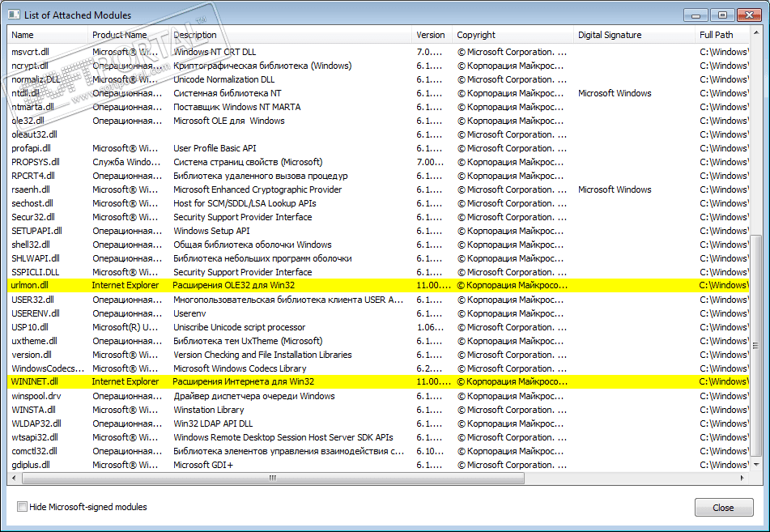Select the ole32.dll row
This screenshot has height=532, width=770.
click(x=378, y=121)
